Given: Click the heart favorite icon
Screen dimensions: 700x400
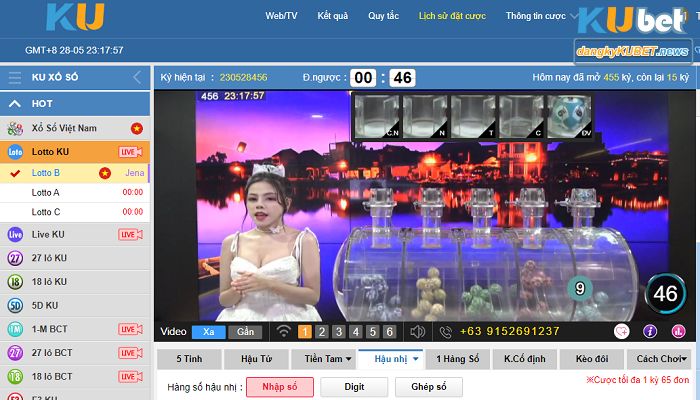Looking at the screenshot, I should point(621,331).
